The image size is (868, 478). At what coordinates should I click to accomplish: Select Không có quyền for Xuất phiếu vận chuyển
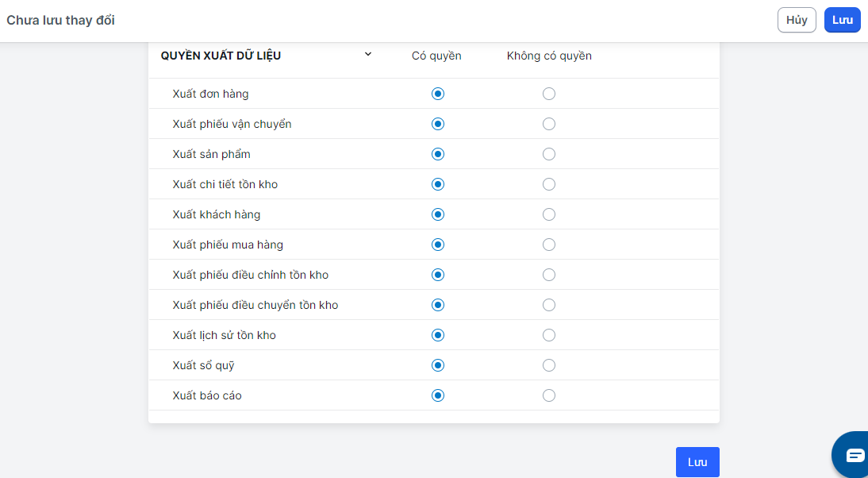coord(549,124)
